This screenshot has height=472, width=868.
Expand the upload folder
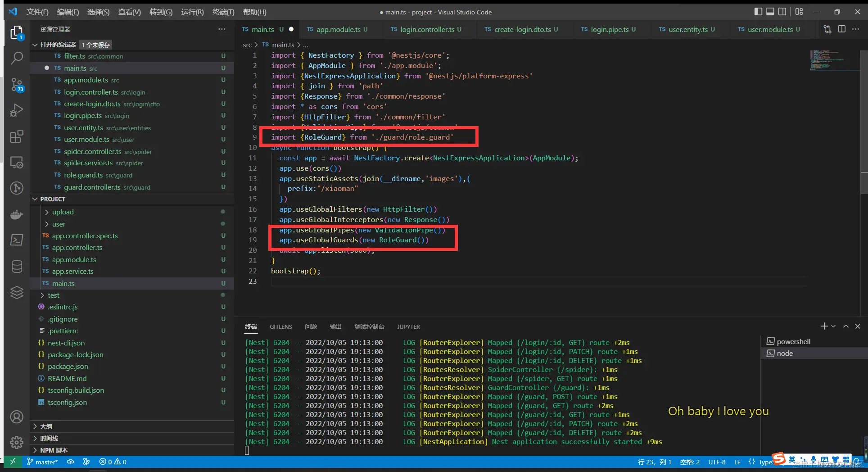point(63,212)
